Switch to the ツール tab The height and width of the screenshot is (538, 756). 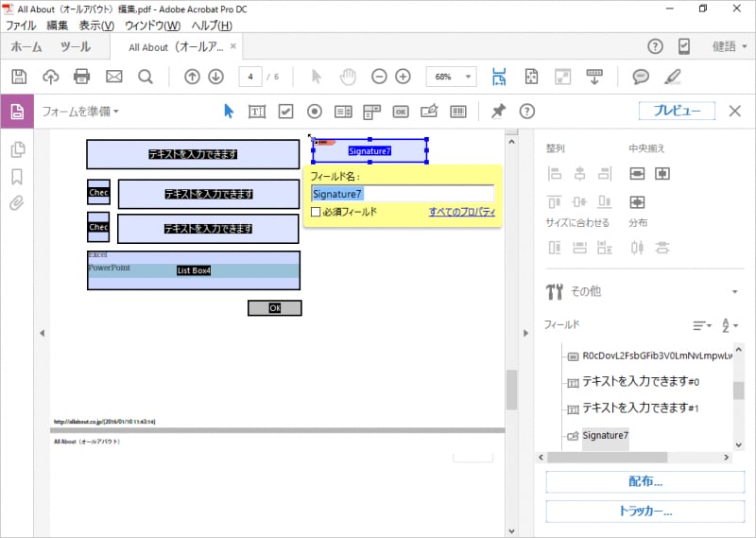tap(76, 46)
